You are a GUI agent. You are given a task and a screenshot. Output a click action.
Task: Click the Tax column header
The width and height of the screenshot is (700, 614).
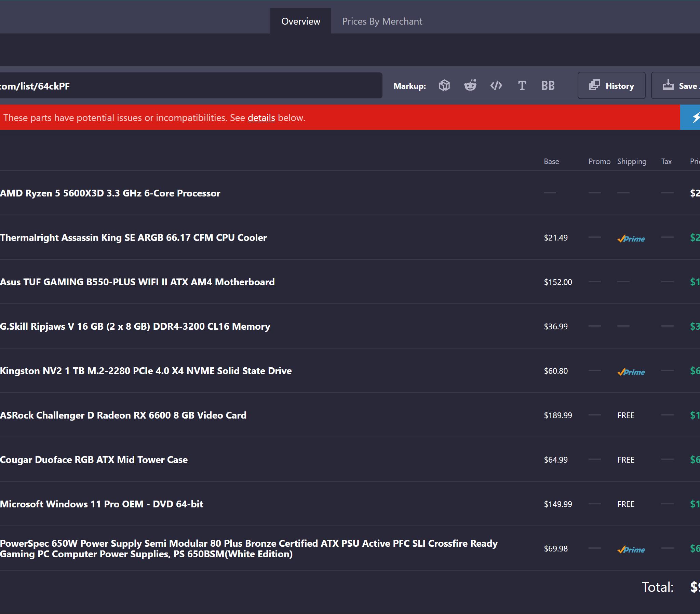666,162
